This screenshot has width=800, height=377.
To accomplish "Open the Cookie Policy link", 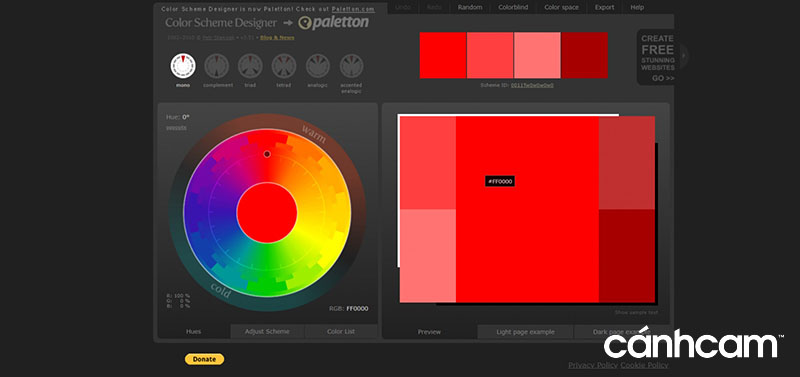I will pos(644,365).
